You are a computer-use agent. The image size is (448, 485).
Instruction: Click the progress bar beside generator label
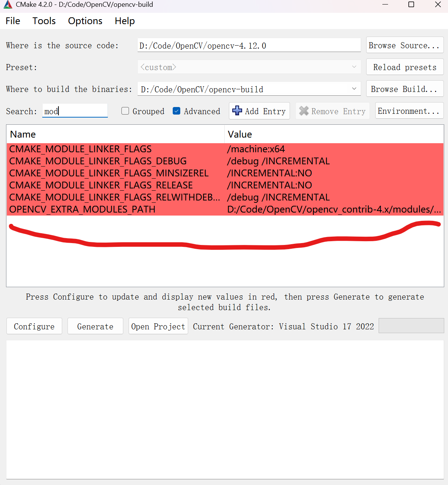[411, 326]
